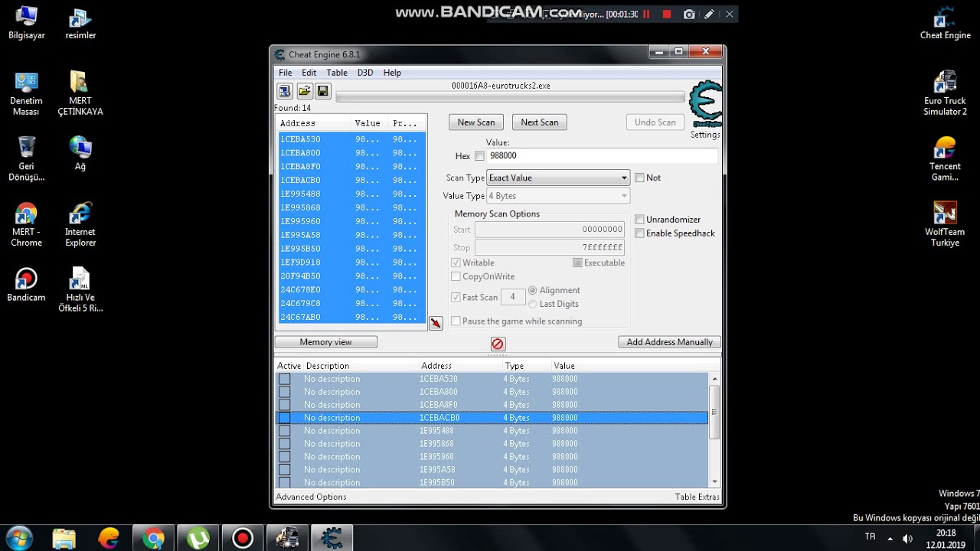Click the New Scan button

pyautogui.click(x=476, y=122)
